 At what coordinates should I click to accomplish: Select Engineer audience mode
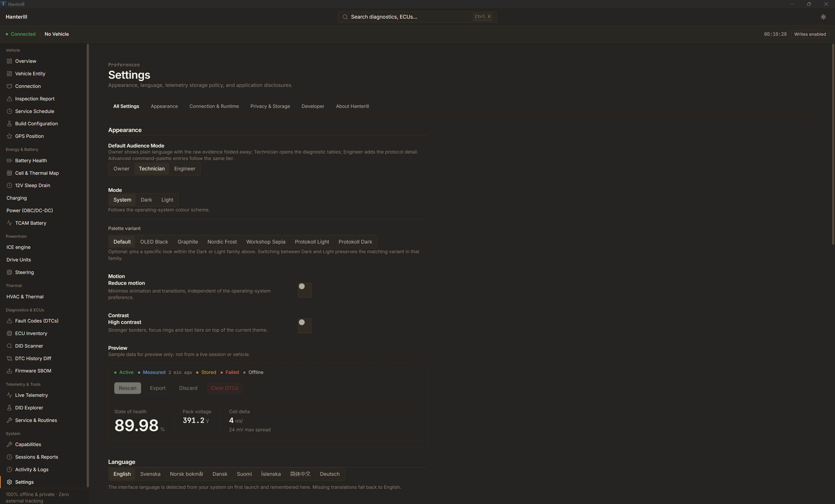[185, 168]
